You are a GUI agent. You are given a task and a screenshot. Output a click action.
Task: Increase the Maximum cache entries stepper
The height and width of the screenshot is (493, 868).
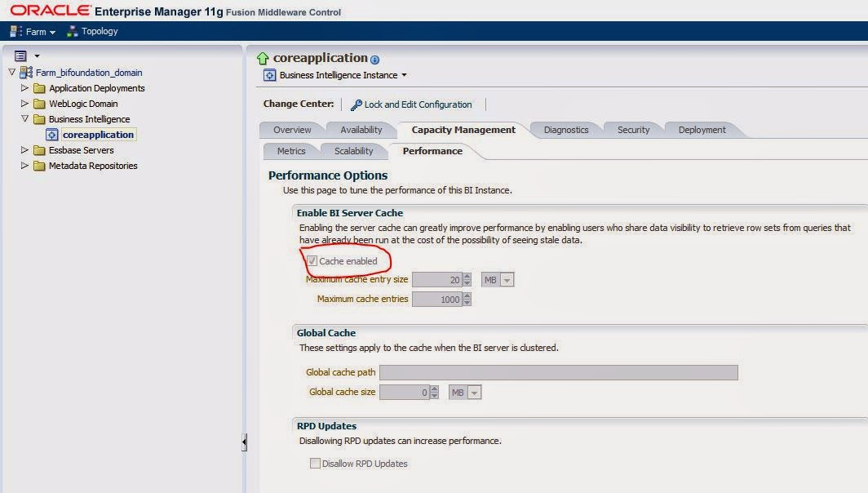click(x=467, y=295)
